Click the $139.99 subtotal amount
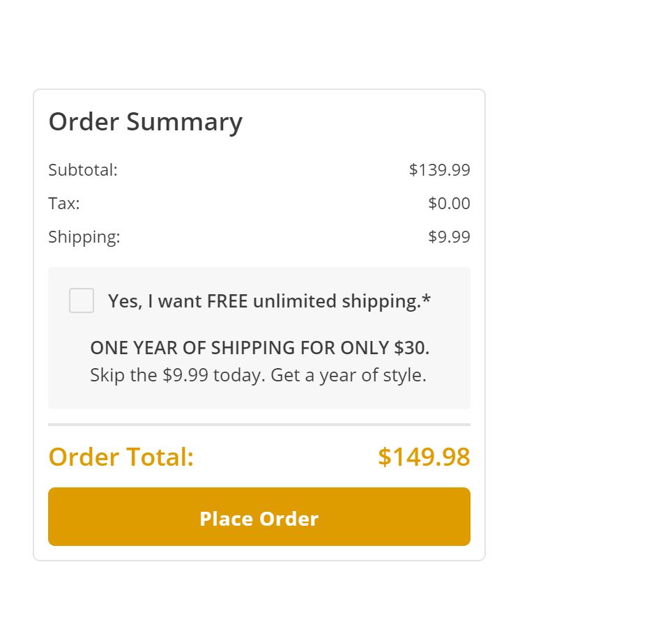672x631 pixels. coord(439,170)
